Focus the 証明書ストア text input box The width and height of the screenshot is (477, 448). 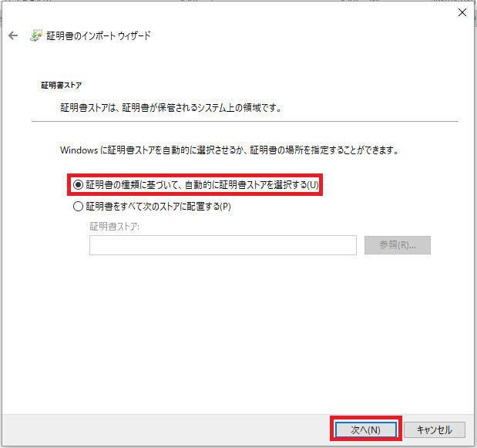(223, 245)
